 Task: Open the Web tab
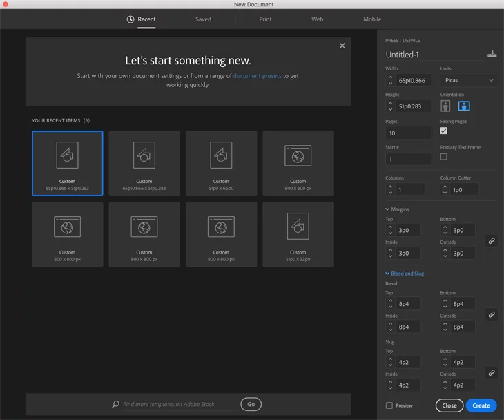pos(318,19)
